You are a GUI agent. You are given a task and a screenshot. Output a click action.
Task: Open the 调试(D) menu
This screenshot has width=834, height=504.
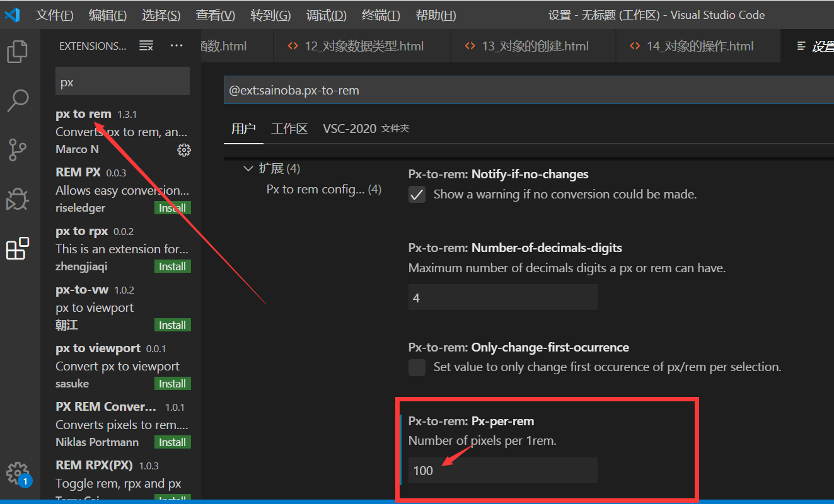tap(327, 15)
